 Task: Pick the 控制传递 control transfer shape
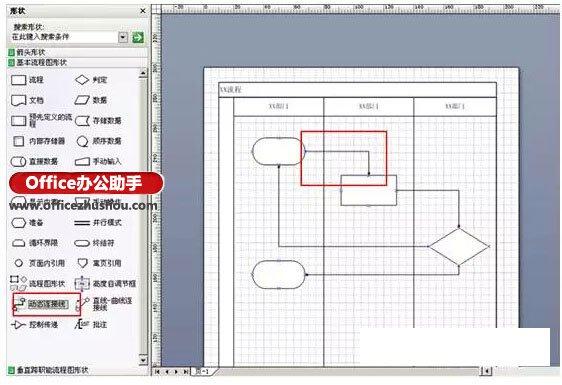[35, 325]
